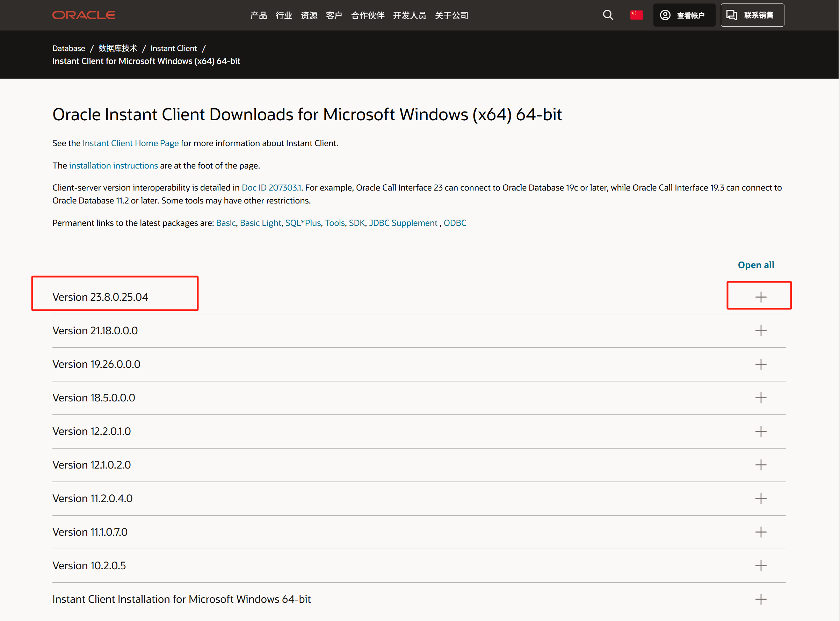Click the Basic Light package link
Viewport: 840px width, 621px height.
[260, 223]
